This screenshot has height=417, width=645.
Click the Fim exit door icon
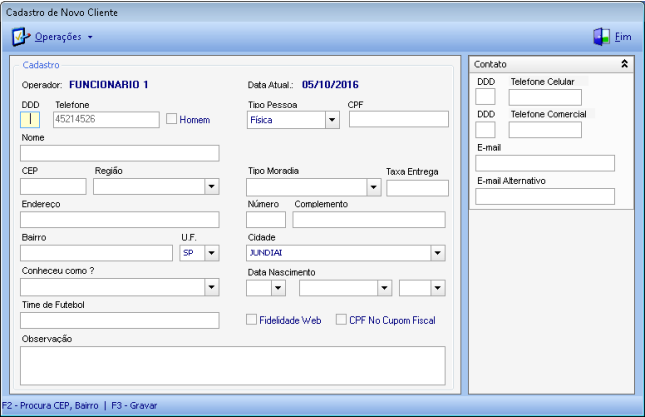[601, 37]
